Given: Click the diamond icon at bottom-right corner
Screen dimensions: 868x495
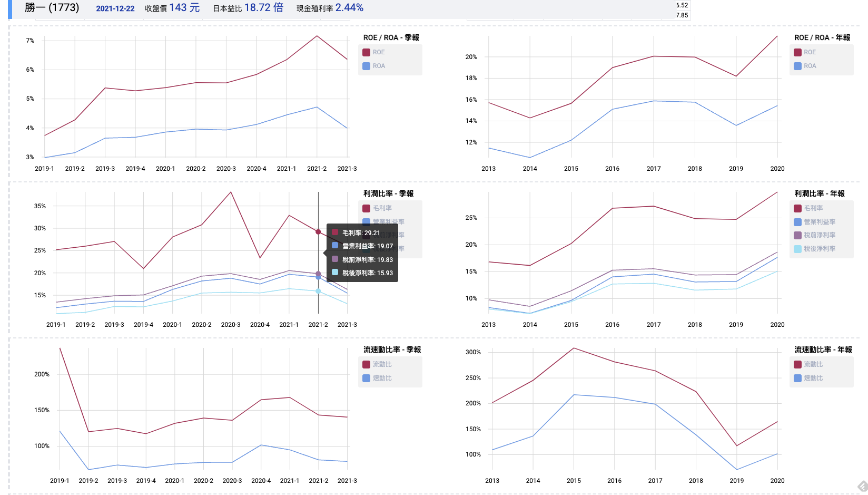Looking at the screenshot, I should tap(862, 487).
